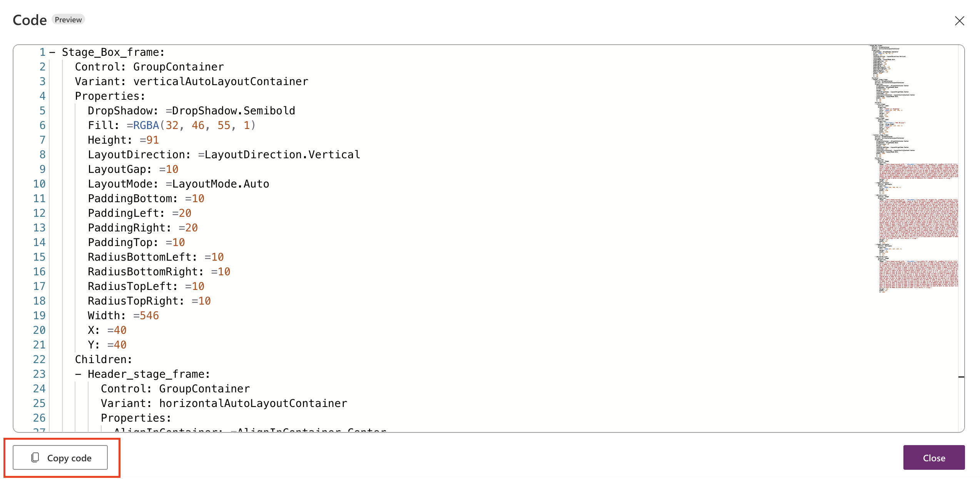Click the Preview badge next to Code

(68, 20)
